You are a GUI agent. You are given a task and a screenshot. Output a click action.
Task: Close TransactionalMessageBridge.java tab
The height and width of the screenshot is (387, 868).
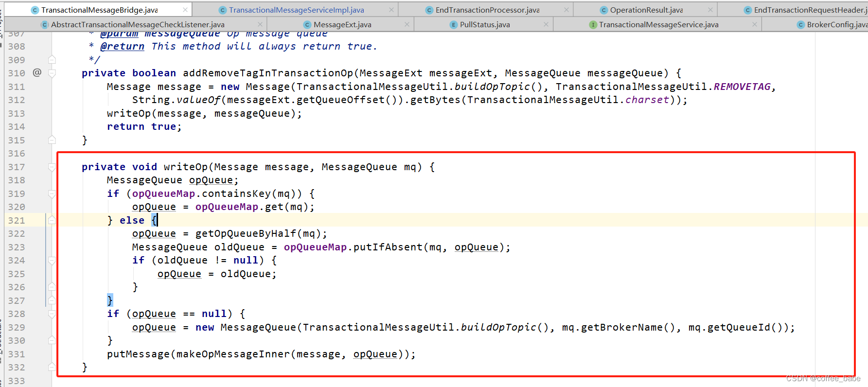185,10
